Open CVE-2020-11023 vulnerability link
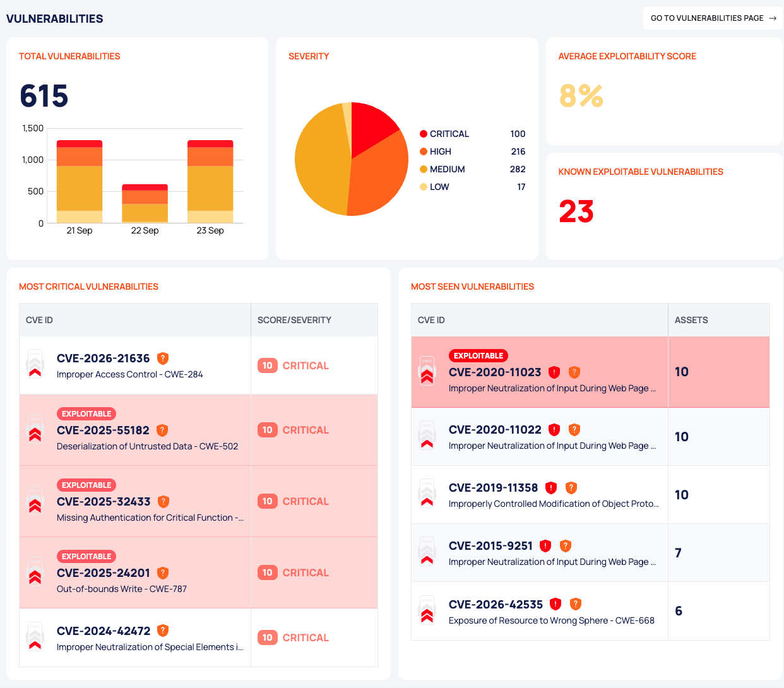The height and width of the screenshot is (688, 784). click(495, 372)
